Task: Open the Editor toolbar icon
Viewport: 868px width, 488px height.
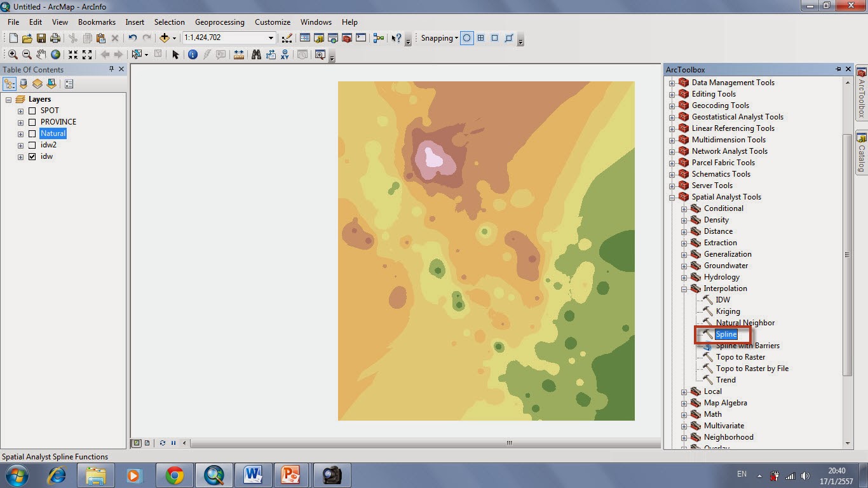Action: tap(287, 38)
